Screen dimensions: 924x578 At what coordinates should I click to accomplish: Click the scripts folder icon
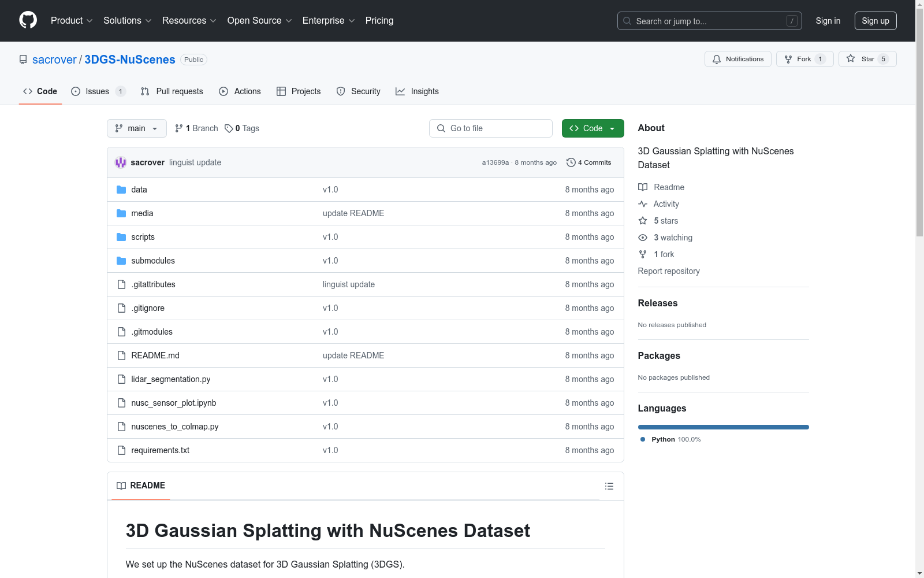121,237
